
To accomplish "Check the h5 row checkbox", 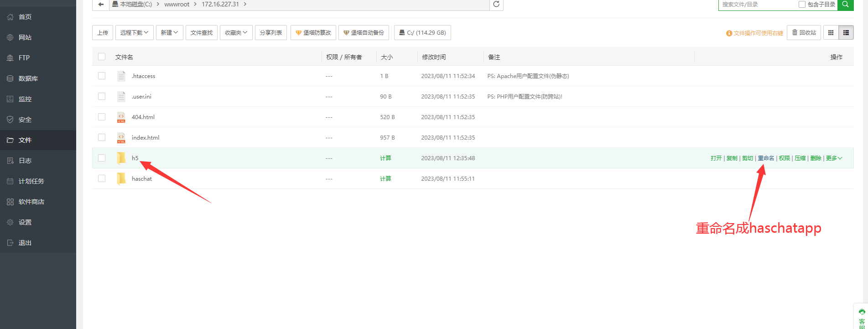I will coord(102,158).
